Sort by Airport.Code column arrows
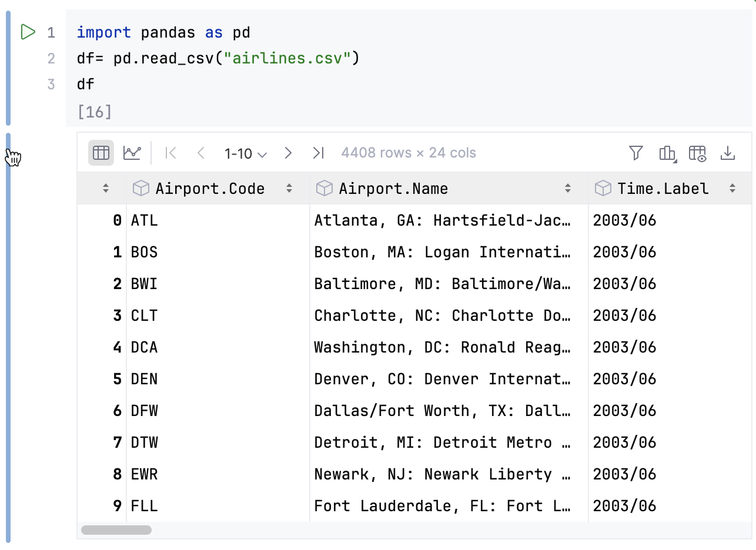This screenshot has height=550, width=756. click(289, 189)
